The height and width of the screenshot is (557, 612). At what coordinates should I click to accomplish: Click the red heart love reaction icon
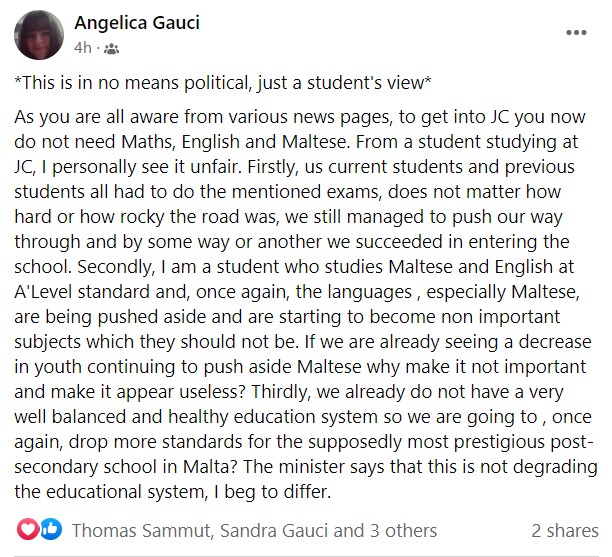(x=27, y=530)
